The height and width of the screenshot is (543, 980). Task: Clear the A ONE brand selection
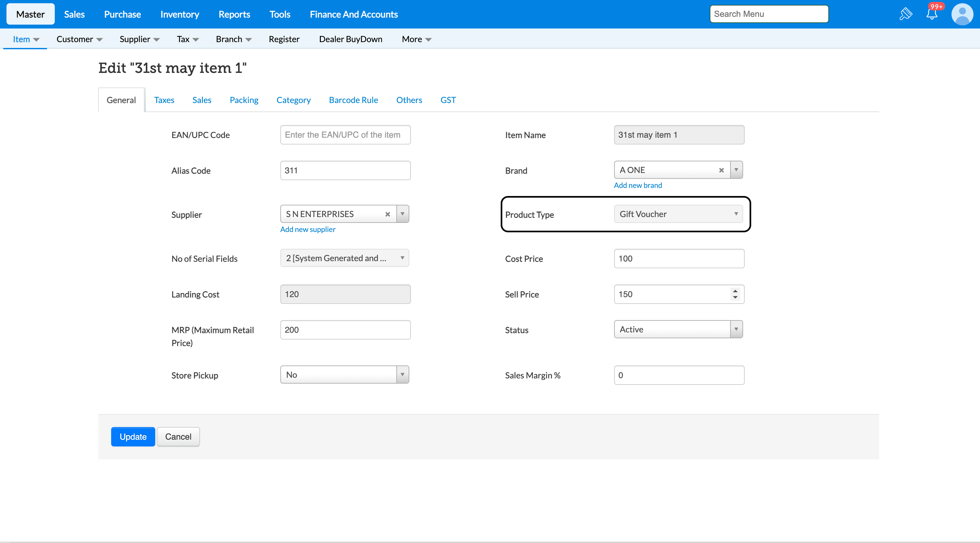click(x=721, y=170)
